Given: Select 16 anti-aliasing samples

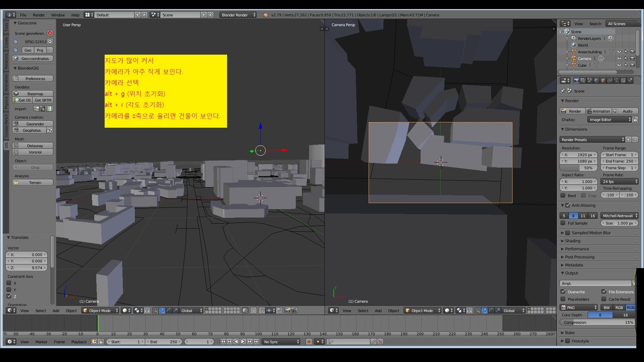Looking at the screenshot, I should click(x=592, y=216).
